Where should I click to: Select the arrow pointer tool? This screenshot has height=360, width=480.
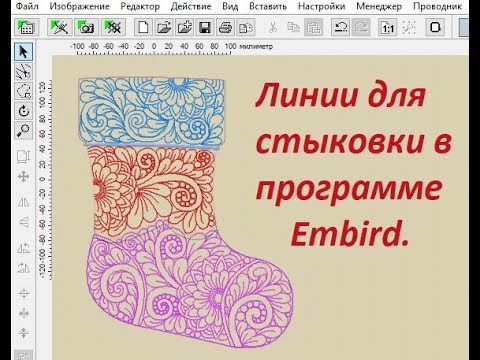(x=24, y=52)
